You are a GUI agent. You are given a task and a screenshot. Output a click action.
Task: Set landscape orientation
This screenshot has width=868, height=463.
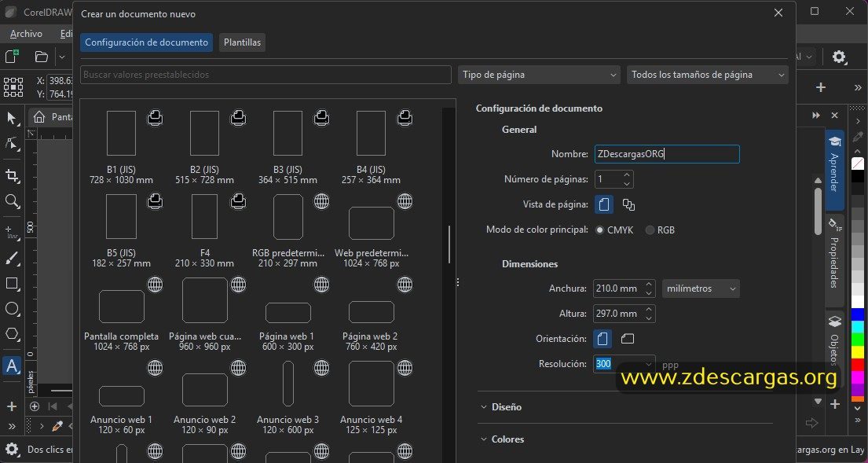(x=627, y=338)
